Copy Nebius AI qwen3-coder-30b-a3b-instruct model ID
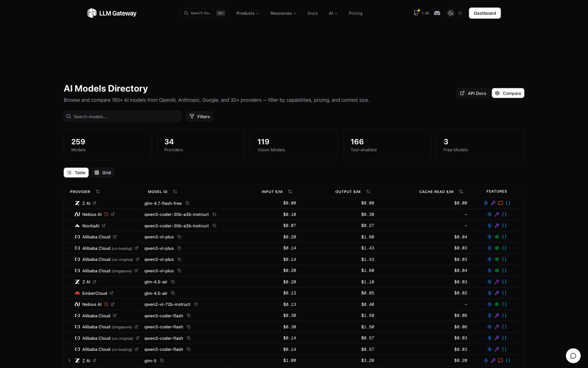Image resolution: width=588 pixels, height=368 pixels. tap(214, 214)
